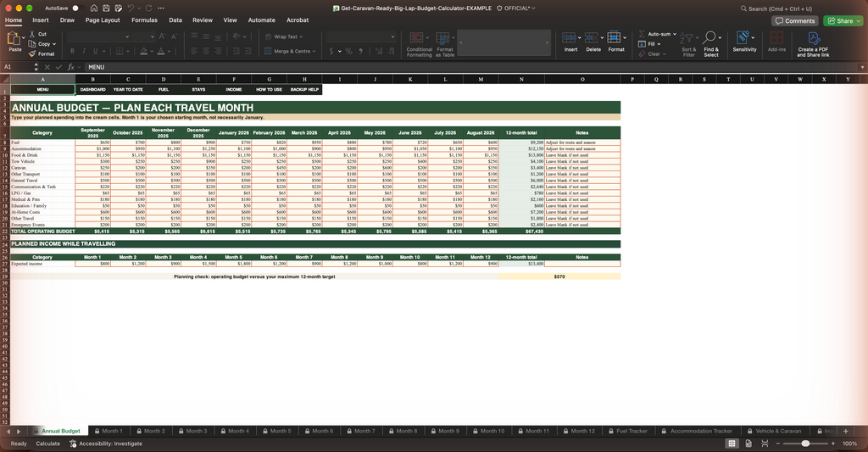Image resolution: width=868 pixels, height=452 pixels.
Task: Open the more options ellipsis in title bar
Action: 160,8
